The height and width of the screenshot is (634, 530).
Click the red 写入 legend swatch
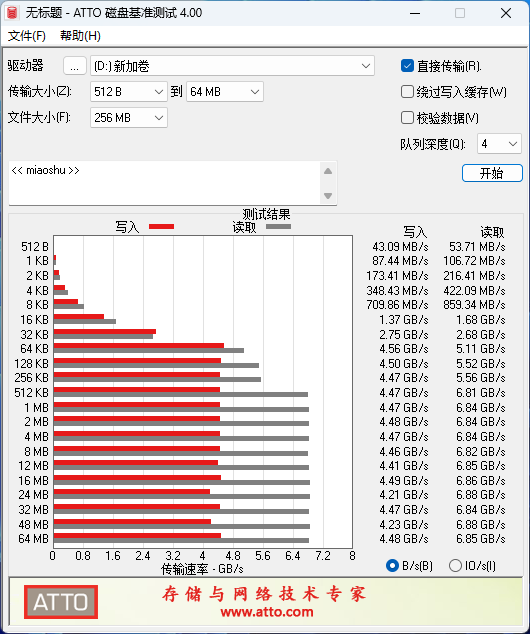click(161, 226)
